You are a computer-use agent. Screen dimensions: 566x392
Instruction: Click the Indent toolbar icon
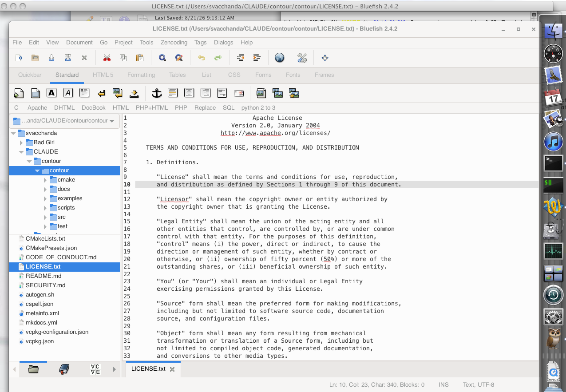pyautogui.click(x=257, y=58)
